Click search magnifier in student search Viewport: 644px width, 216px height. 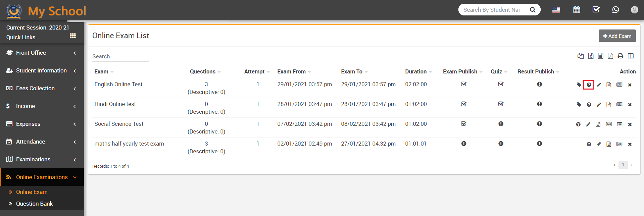coord(533,10)
